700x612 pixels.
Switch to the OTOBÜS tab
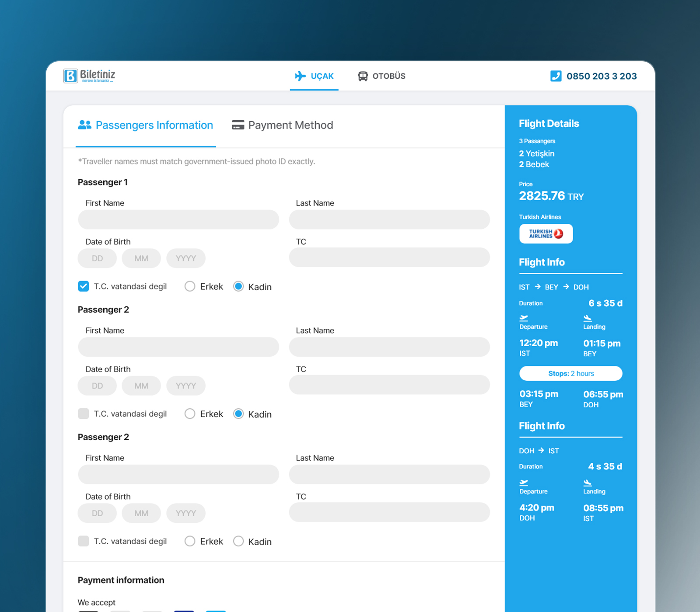(381, 76)
